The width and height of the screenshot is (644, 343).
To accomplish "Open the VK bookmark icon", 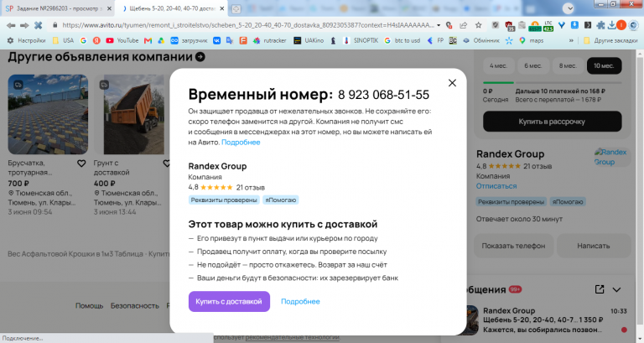I will coord(217,40).
